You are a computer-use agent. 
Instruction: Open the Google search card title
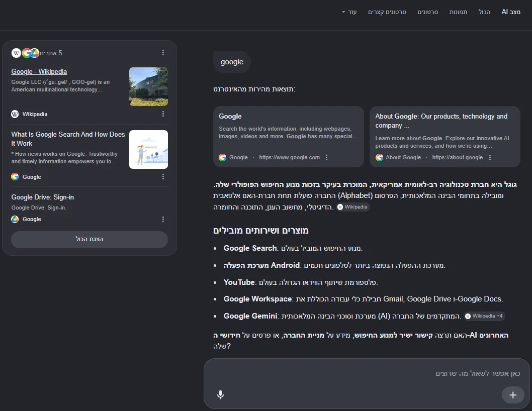pyautogui.click(x=230, y=116)
